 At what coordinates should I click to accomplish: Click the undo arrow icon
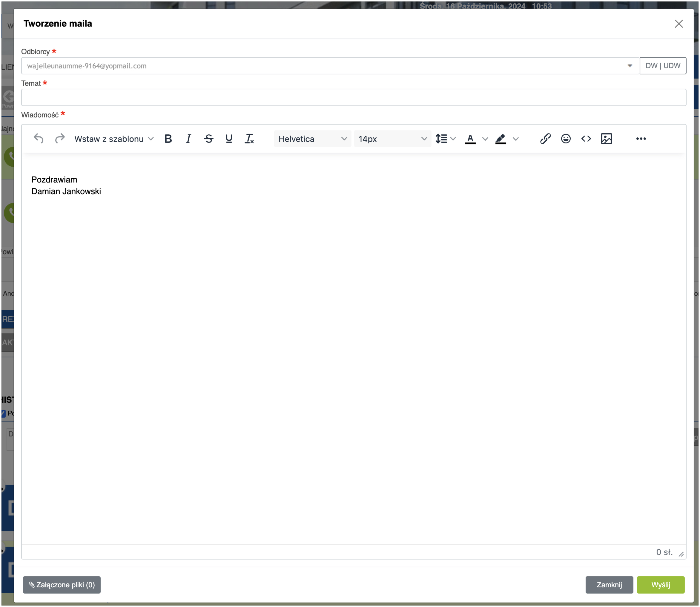(x=39, y=139)
